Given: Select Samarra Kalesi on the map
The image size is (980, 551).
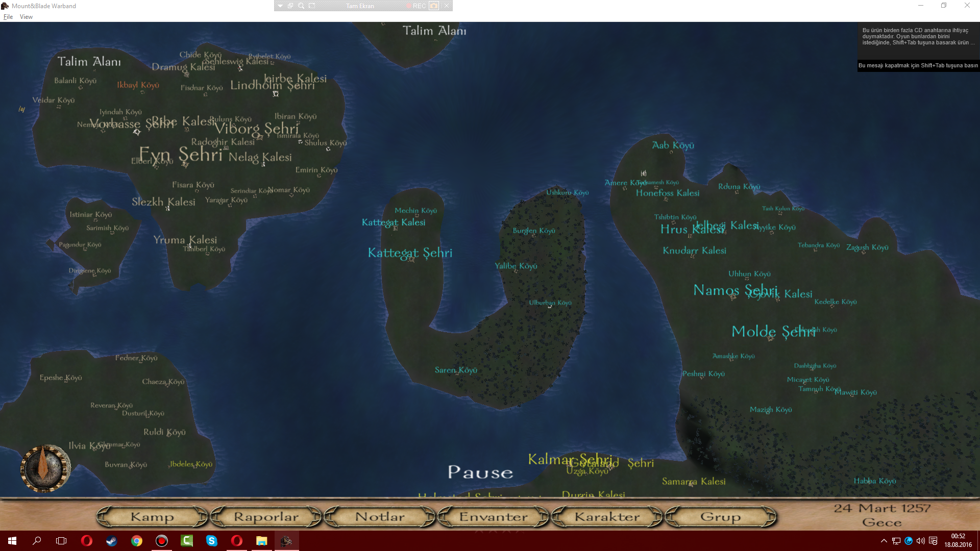Looking at the screenshot, I should (694, 481).
